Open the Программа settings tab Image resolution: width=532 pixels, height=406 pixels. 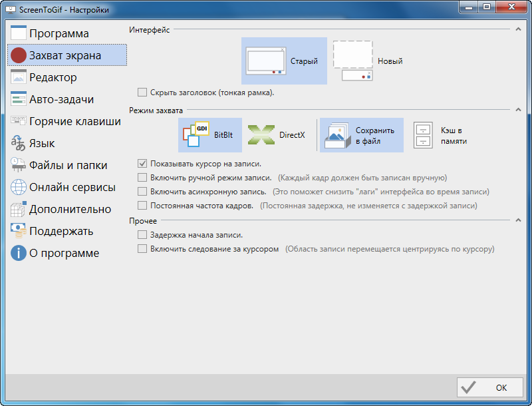(67, 33)
